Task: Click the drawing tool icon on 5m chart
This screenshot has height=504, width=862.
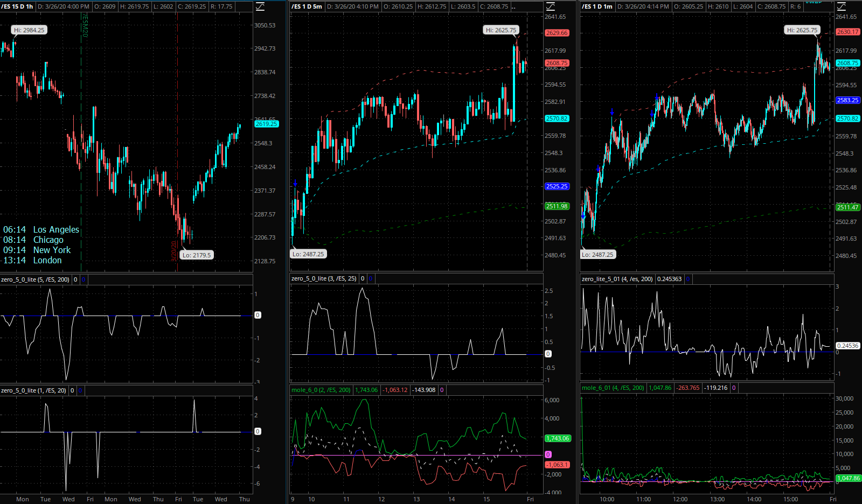Action: coord(551,6)
